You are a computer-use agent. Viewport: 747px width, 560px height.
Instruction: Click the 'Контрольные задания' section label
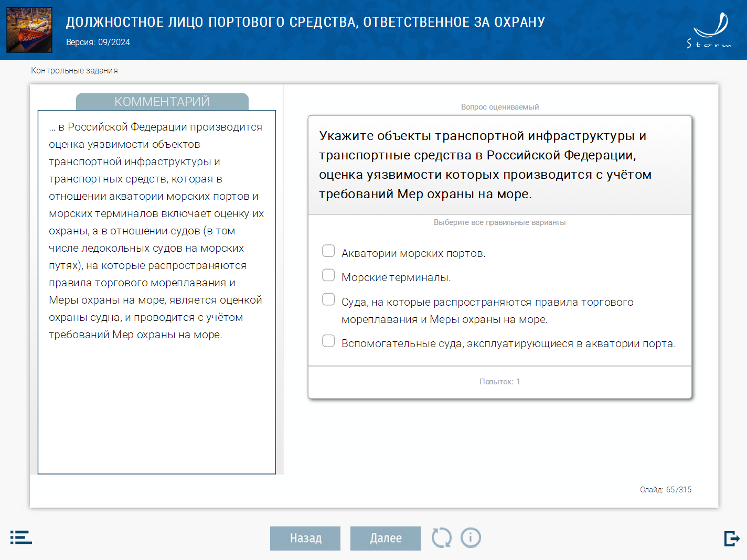click(x=74, y=70)
